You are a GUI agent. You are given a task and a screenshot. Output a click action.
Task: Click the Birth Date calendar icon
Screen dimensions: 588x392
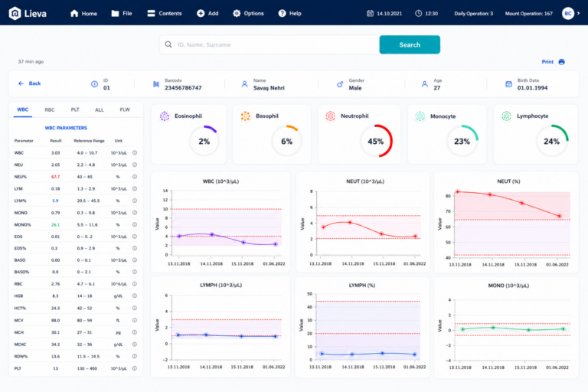(508, 84)
